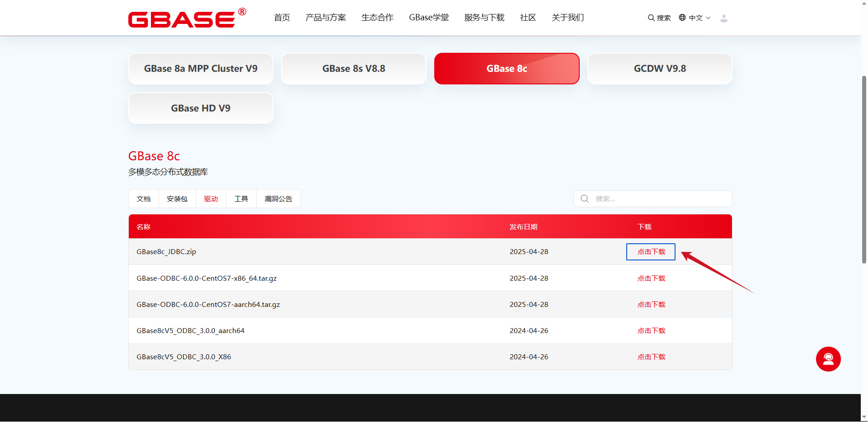This screenshot has height=422, width=868.
Task: Click the search magnifier icon in header
Action: coord(651,18)
